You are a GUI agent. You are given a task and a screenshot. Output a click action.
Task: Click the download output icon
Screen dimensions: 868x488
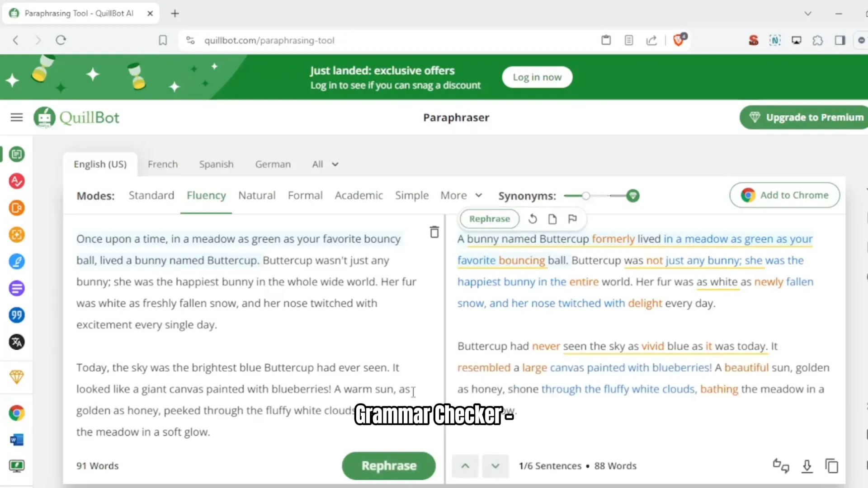(x=807, y=466)
